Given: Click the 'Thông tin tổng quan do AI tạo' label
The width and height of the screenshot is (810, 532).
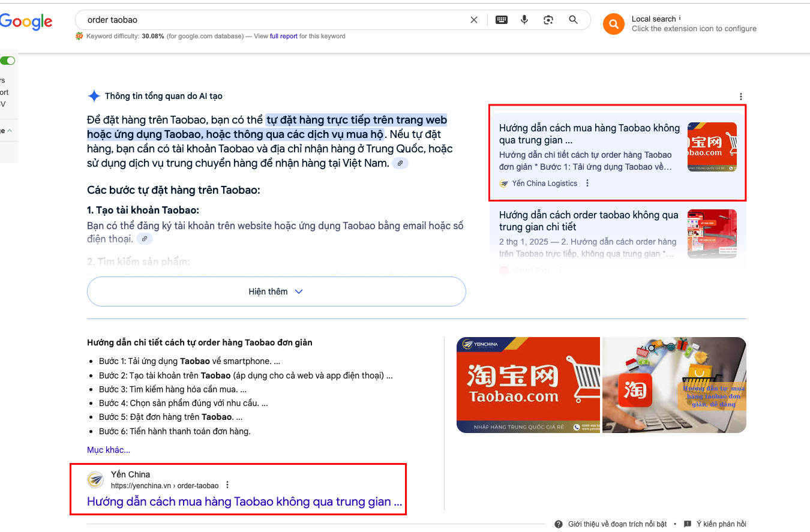Looking at the screenshot, I should tap(164, 96).
